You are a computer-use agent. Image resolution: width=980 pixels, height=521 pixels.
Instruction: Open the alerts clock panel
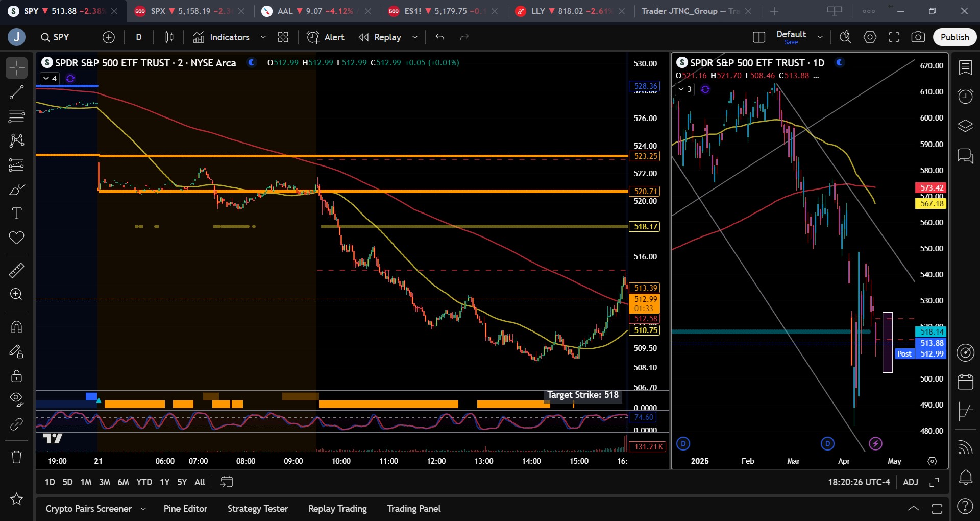tap(965, 96)
